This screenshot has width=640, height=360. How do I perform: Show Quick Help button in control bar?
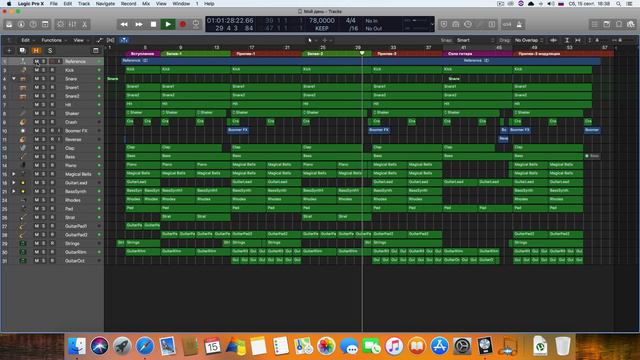click(x=33, y=24)
